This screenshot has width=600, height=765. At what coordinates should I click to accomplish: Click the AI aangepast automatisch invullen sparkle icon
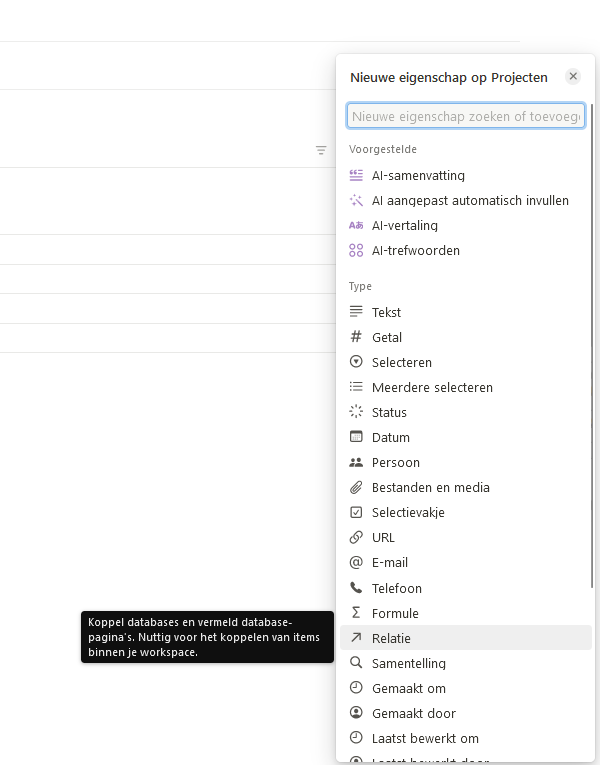(356, 200)
